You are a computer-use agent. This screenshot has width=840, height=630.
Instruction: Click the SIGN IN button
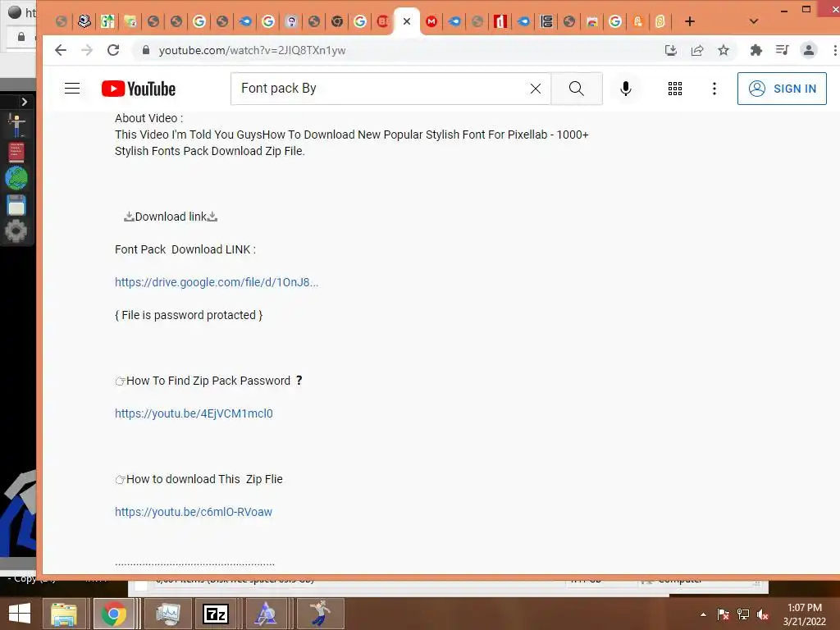tap(782, 89)
